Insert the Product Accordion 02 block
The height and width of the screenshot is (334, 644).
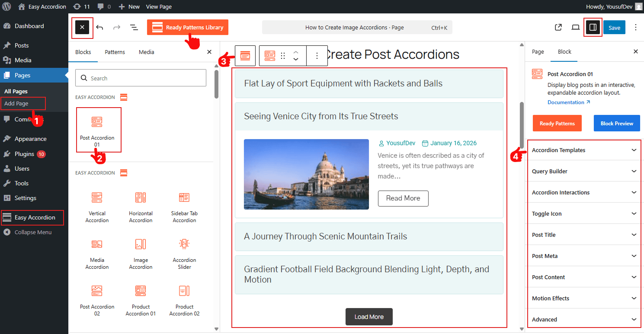pyautogui.click(x=185, y=301)
